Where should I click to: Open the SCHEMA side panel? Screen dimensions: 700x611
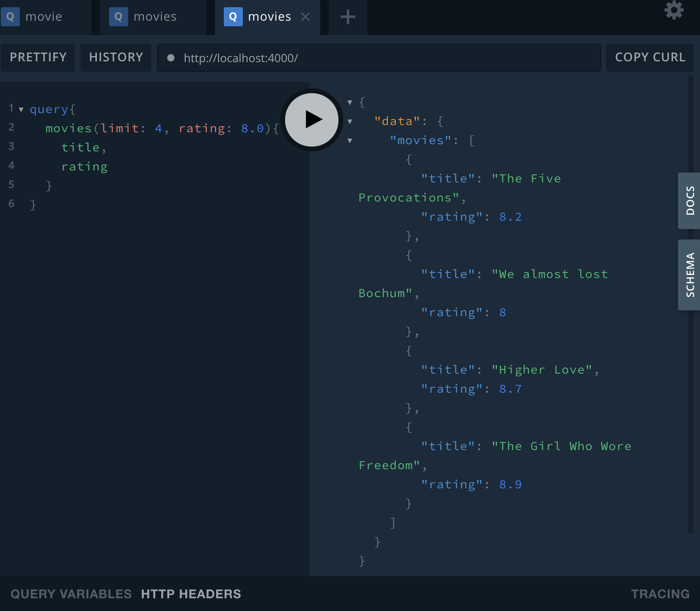(689, 275)
